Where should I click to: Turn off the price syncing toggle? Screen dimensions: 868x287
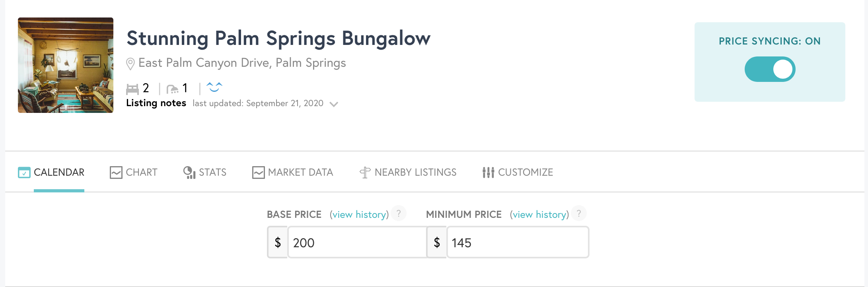pyautogui.click(x=770, y=69)
